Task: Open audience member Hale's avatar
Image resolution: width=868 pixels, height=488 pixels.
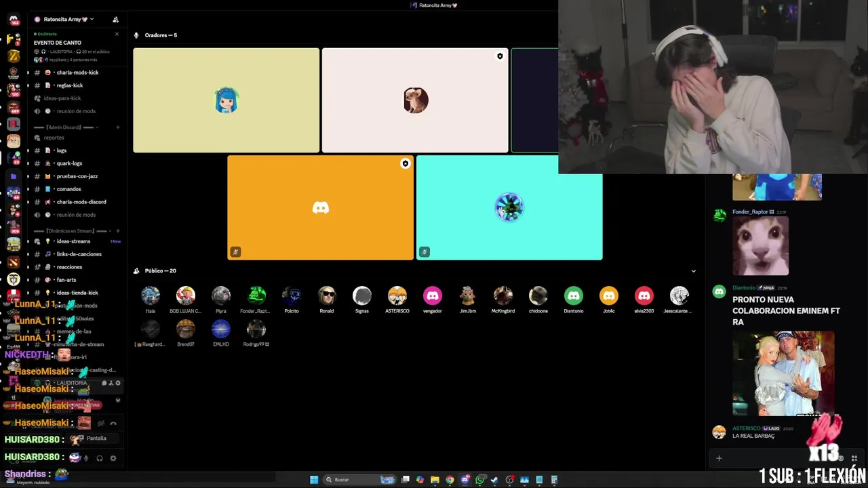Action: 151,296
